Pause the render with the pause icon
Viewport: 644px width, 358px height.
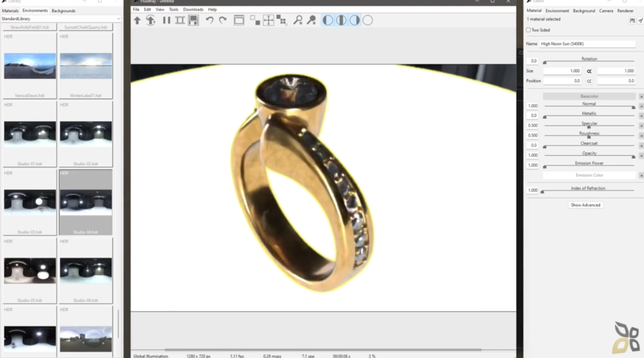pyautogui.click(x=166, y=20)
